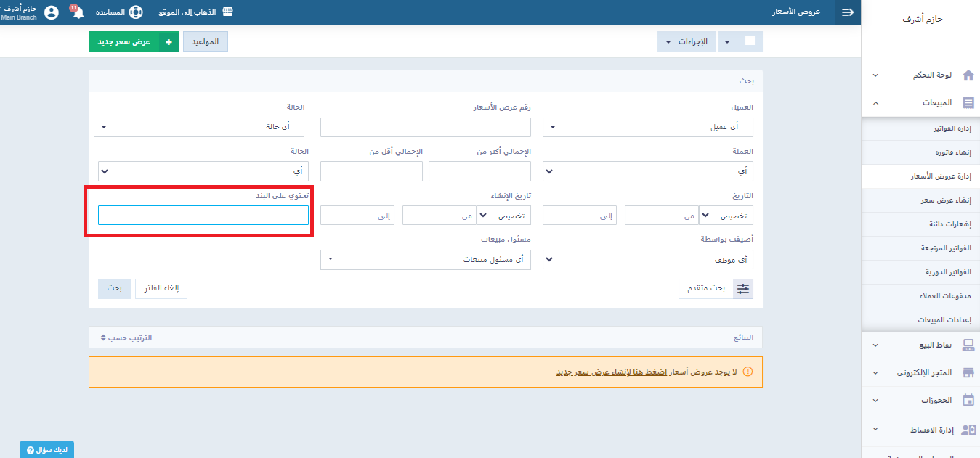Open the العميل customer dropdown
The width and height of the screenshot is (980, 458).
click(648, 127)
